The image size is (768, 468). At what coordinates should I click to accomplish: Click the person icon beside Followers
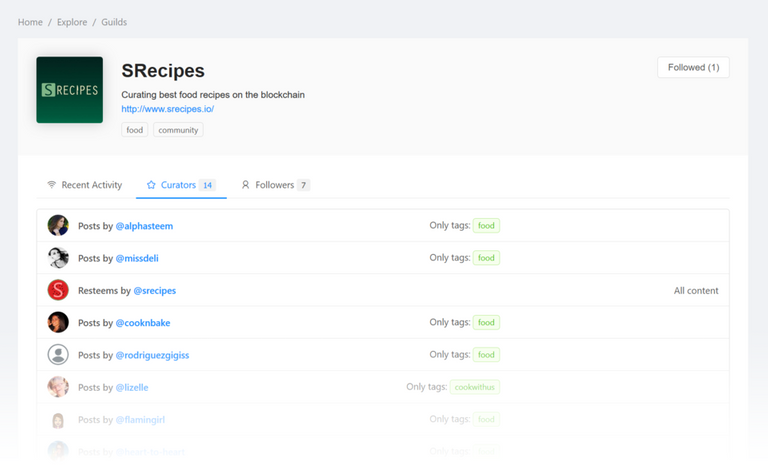pyautogui.click(x=245, y=185)
